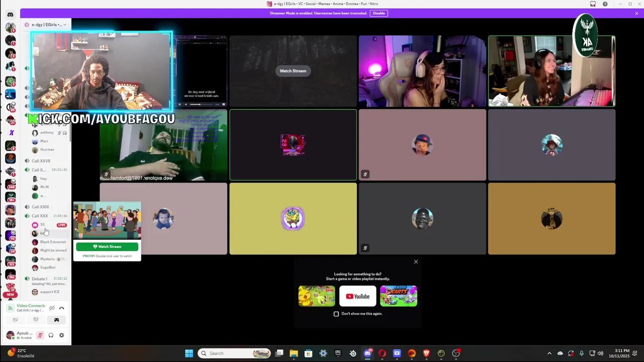Select user Black Extremist in voice list

point(49,242)
